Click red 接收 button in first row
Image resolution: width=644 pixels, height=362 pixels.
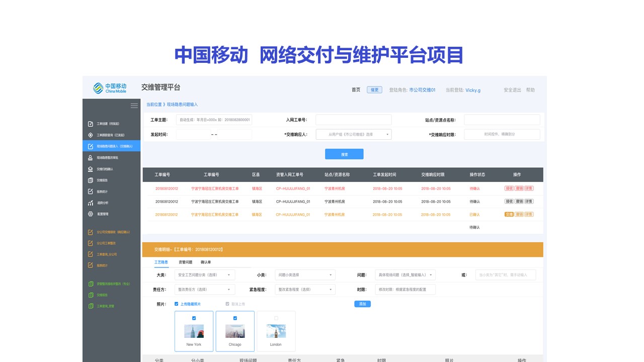pyautogui.click(x=509, y=189)
